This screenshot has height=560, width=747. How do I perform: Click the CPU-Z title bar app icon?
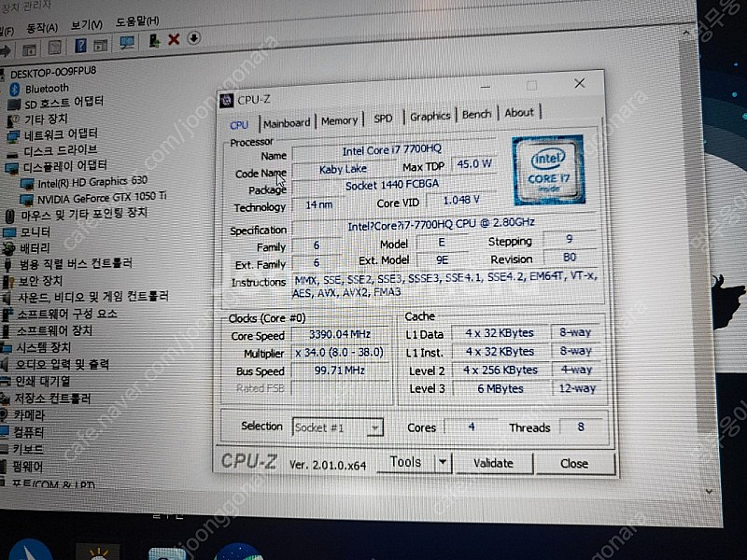click(x=226, y=101)
